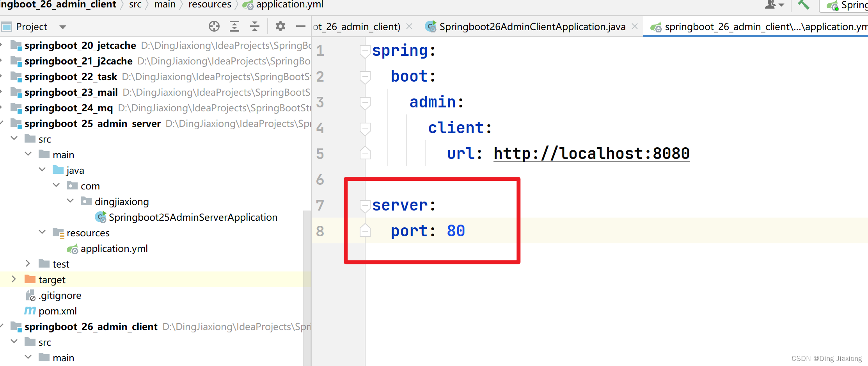Open the http://localhost:8080 URL link
868x366 pixels.
(x=591, y=154)
